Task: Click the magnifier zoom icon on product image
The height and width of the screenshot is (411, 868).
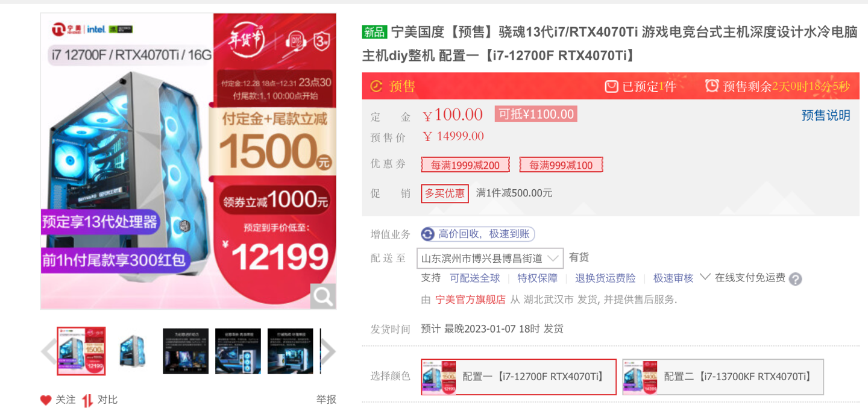Action: pyautogui.click(x=323, y=296)
